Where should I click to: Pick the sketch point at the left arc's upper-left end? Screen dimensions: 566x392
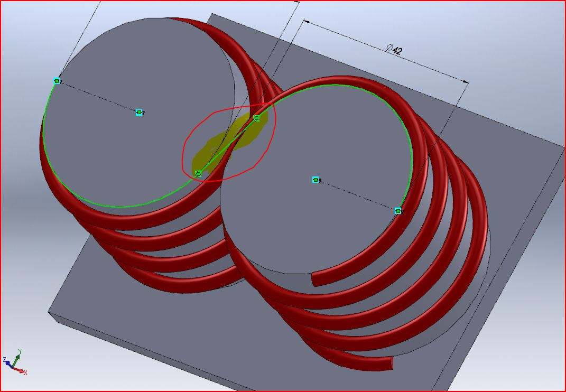tap(57, 81)
